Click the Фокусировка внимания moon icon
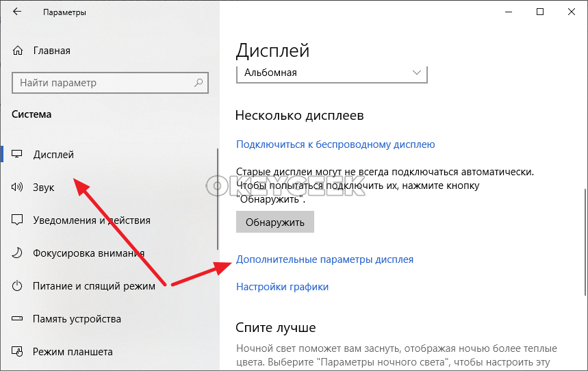Image resolution: width=588 pixels, height=371 pixels. point(18,253)
